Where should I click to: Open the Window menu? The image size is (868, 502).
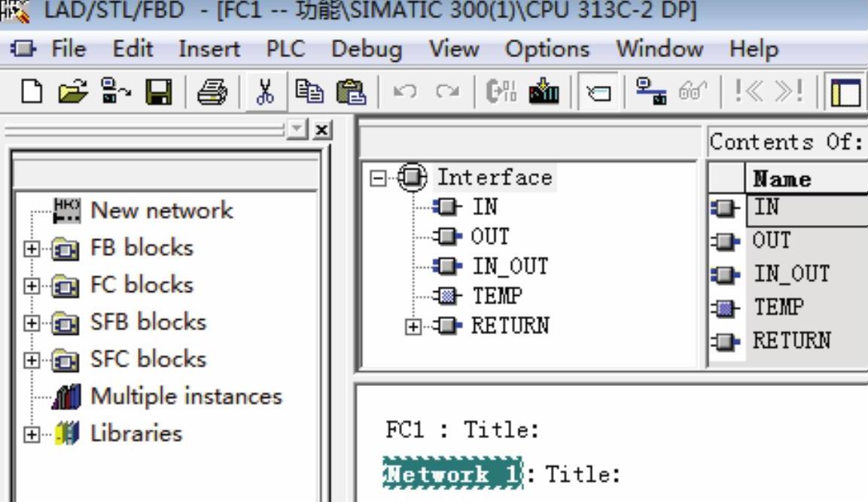[660, 49]
